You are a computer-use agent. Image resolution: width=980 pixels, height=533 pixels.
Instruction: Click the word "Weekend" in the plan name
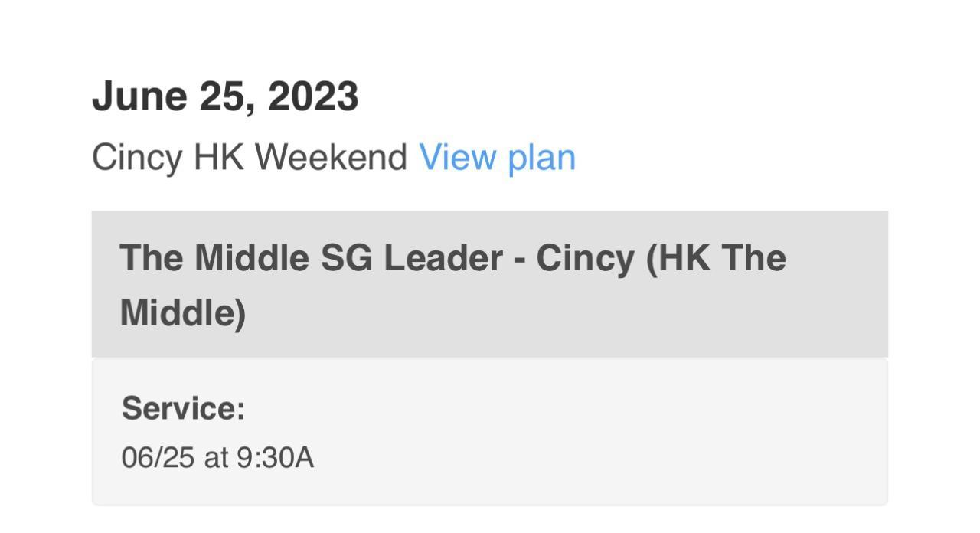[331, 158]
